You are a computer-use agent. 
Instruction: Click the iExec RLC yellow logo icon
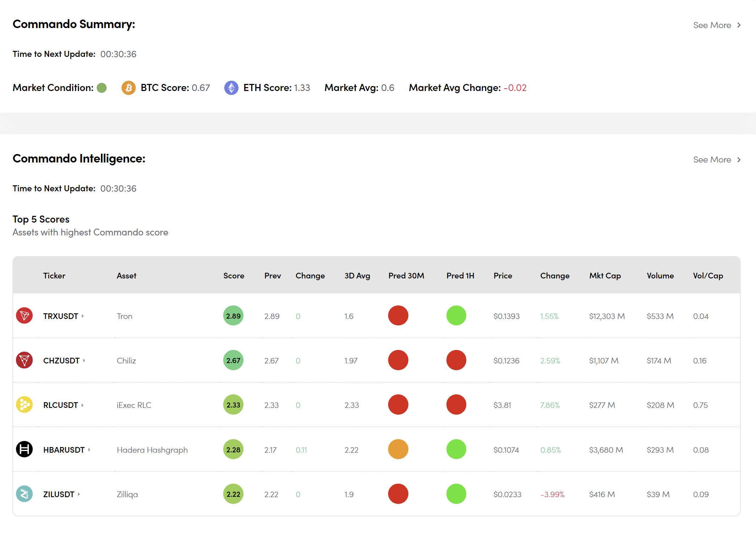point(24,404)
